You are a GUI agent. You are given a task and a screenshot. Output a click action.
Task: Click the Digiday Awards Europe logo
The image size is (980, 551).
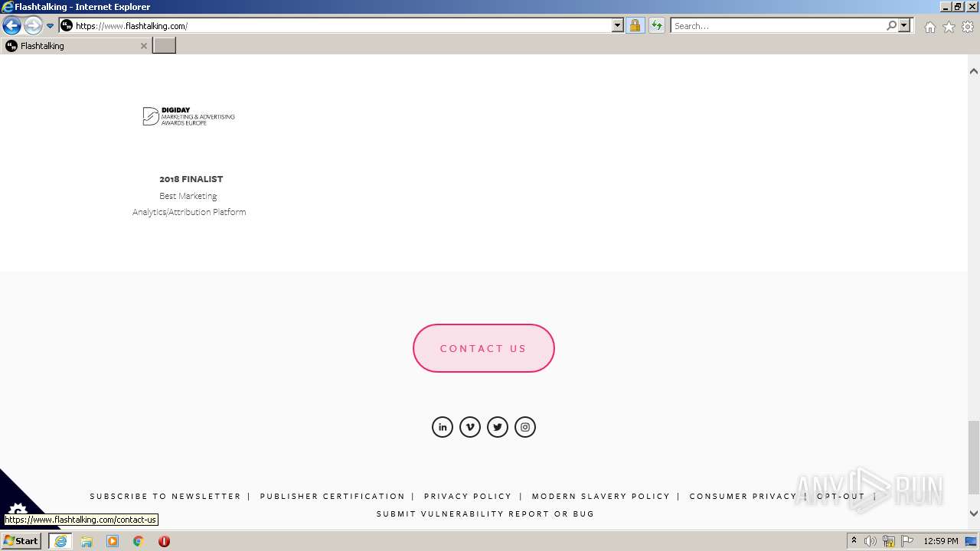pyautogui.click(x=189, y=116)
